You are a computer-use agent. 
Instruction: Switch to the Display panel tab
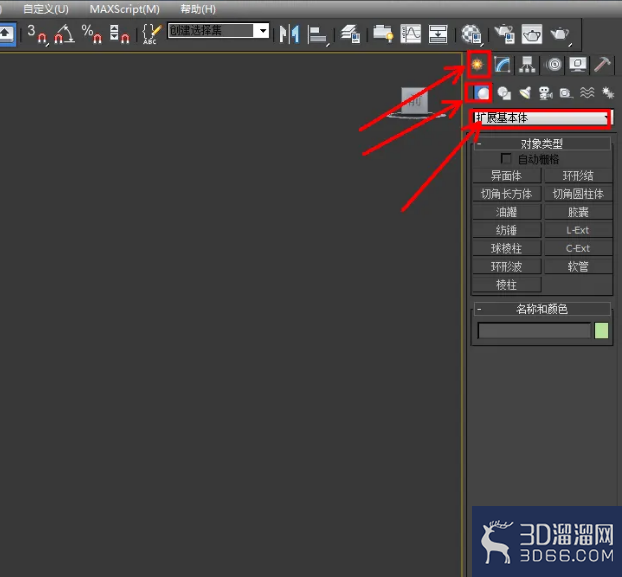[x=578, y=64]
